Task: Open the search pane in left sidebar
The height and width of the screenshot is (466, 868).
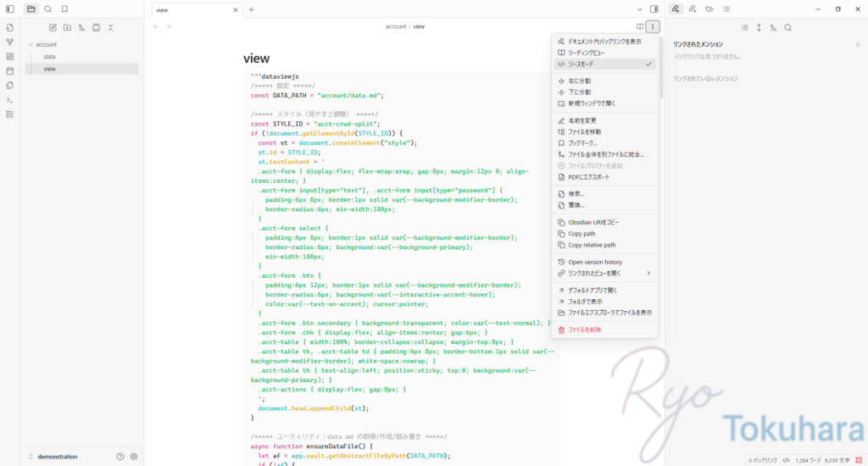Action: (47, 9)
